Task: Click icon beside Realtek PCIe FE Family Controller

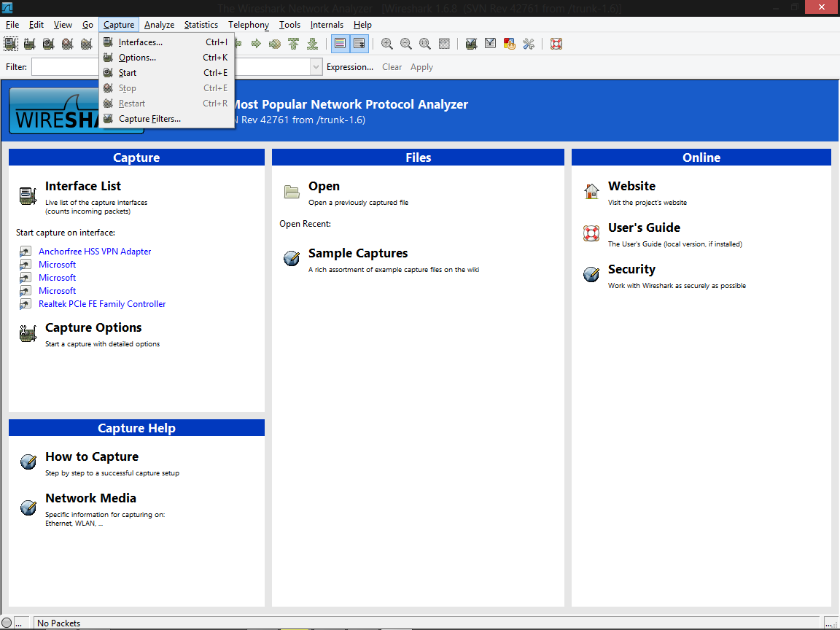Action: (x=26, y=304)
